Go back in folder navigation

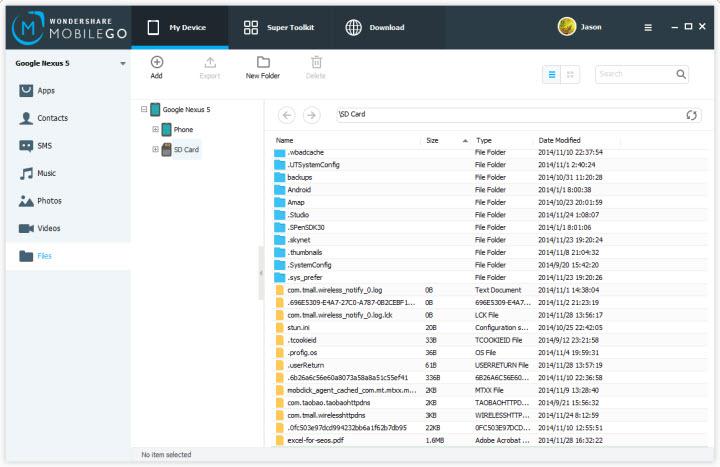(287, 115)
